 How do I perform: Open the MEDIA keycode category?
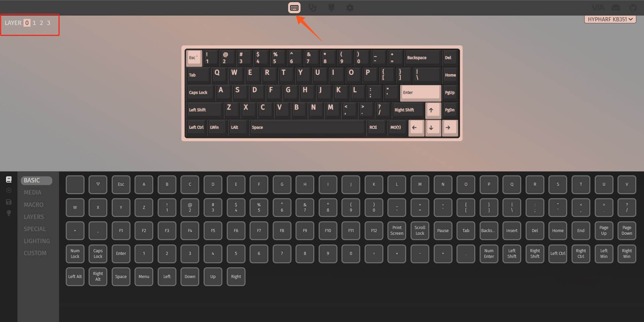pyautogui.click(x=33, y=193)
